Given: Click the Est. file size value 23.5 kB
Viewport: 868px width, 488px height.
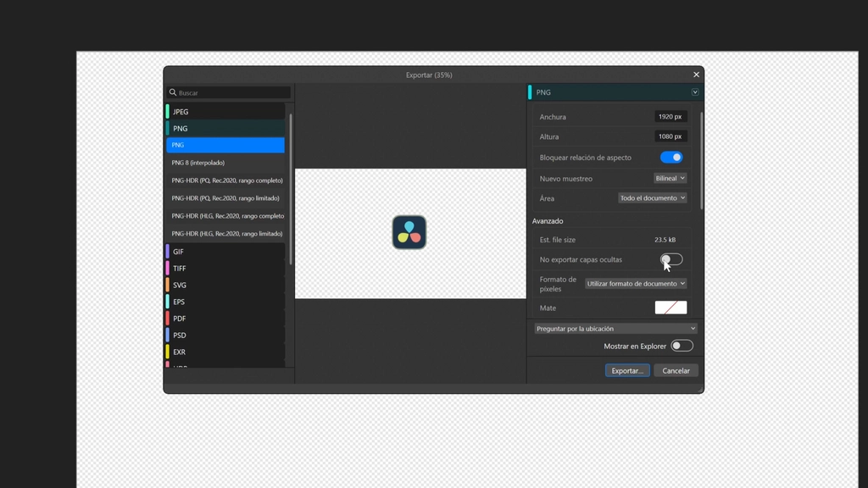Looking at the screenshot, I should coord(665,240).
